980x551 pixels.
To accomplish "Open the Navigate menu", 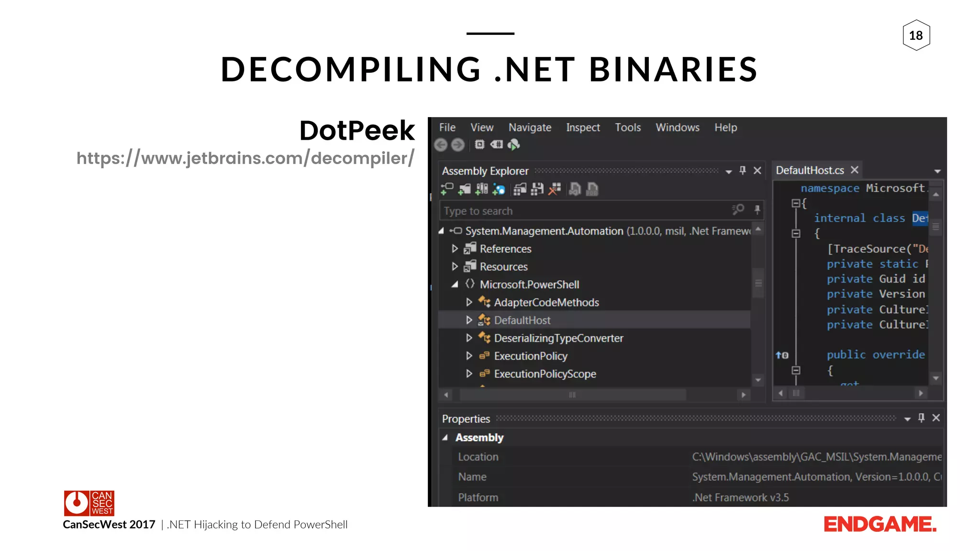I will (x=530, y=127).
